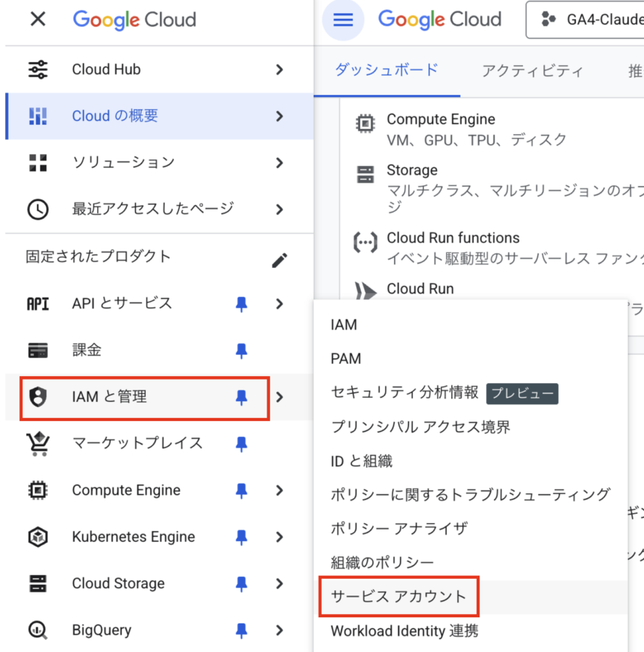644x652 pixels.
Task: Unpin Compute Engine from pinned products
Action: 241,490
